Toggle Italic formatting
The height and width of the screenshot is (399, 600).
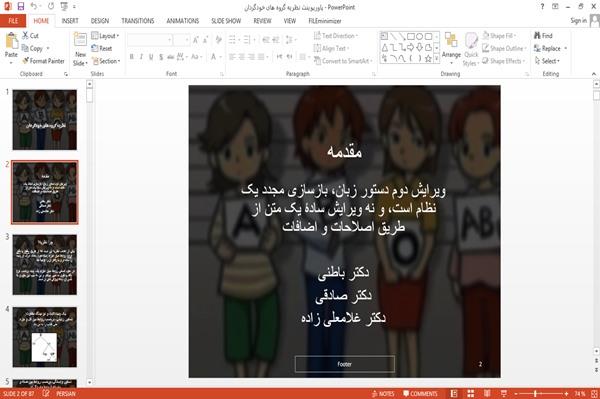pyautogui.click(x=141, y=57)
